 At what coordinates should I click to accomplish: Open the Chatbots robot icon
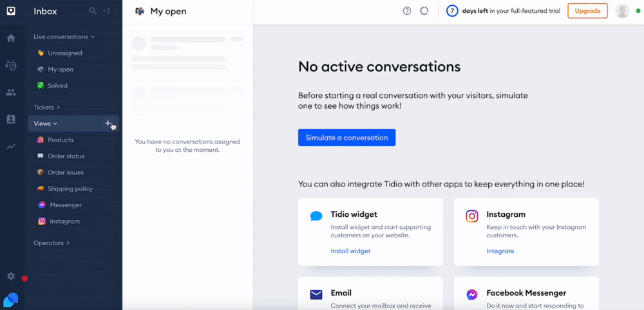(x=11, y=65)
